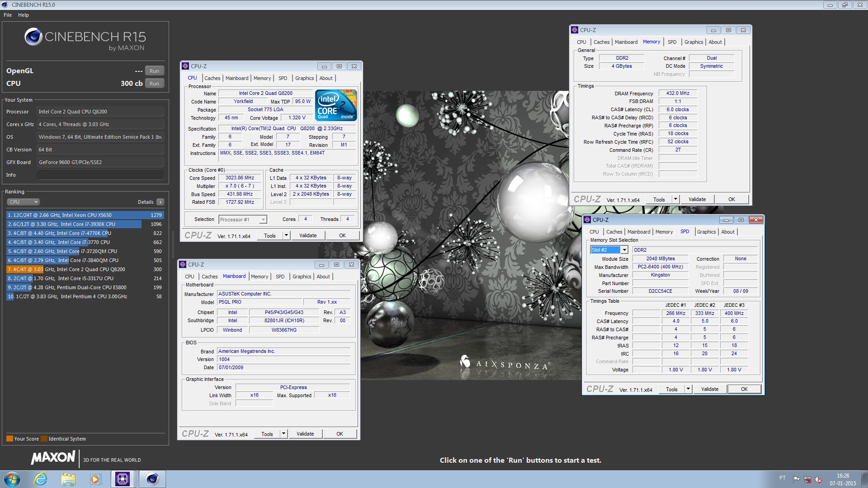Viewport: 868px width, 488px height.
Task: Click the Processor field in Your System
Action: [100, 112]
